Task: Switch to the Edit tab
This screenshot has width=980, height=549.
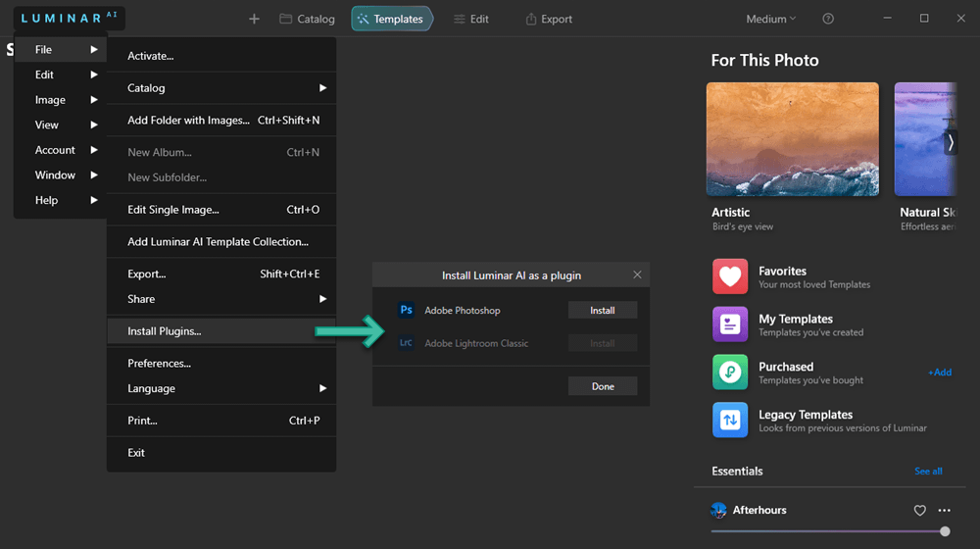Action: click(471, 19)
